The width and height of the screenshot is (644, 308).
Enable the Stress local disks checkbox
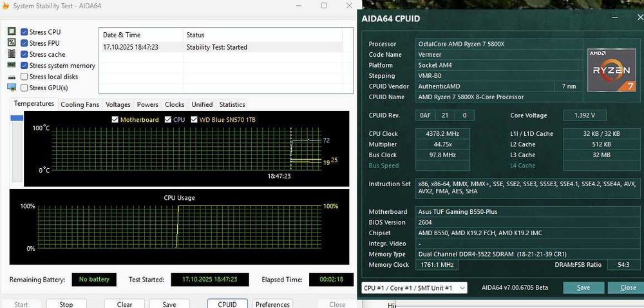pos(24,77)
